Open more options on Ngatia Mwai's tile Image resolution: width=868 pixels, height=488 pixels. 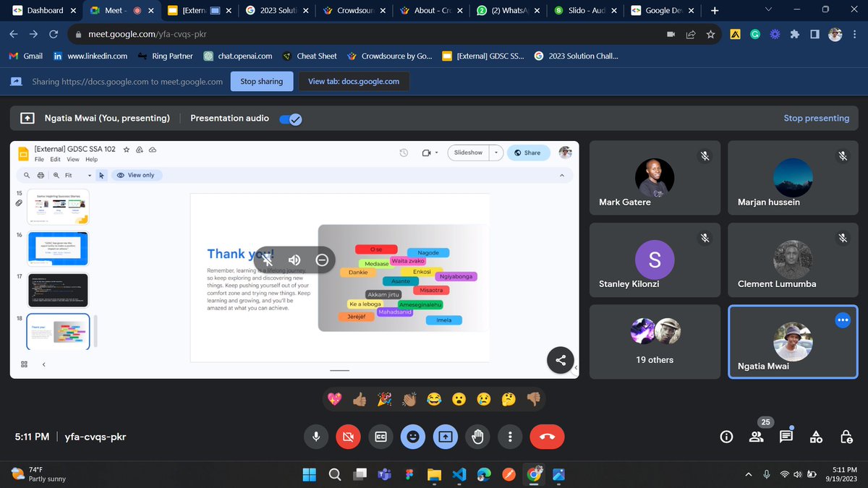842,320
